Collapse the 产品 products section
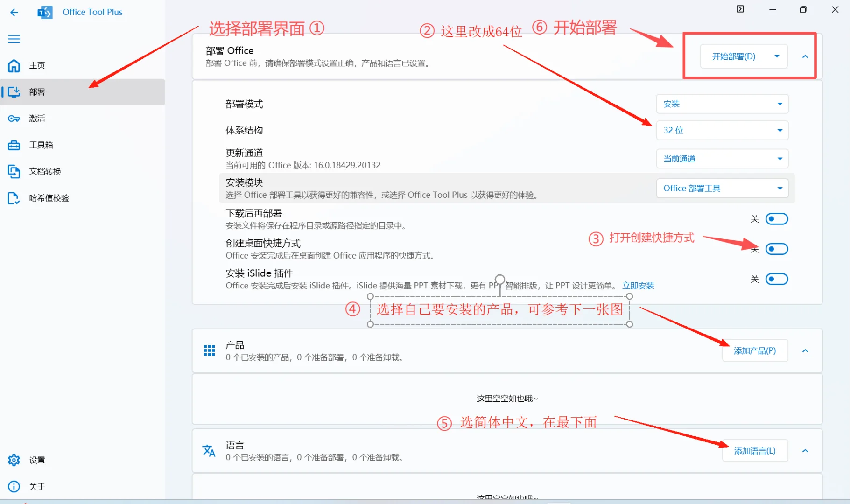This screenshot has width=850, height=504. tap(805, 350)
